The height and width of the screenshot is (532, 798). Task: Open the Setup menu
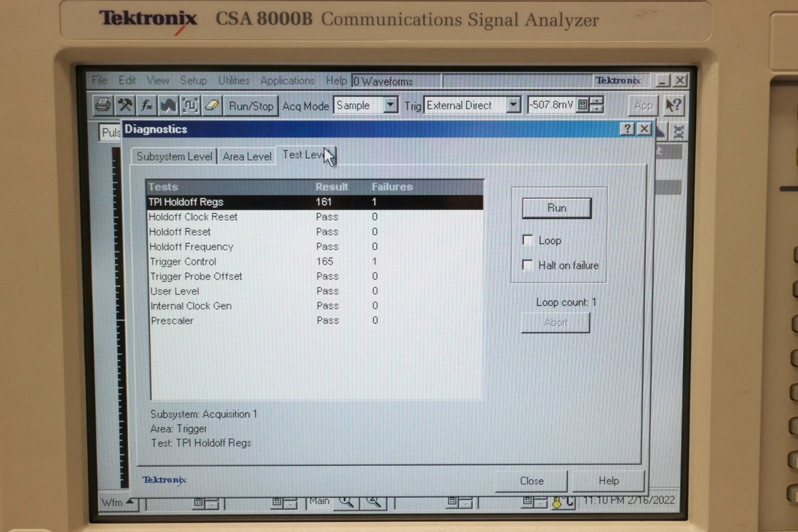coord(194,80)
